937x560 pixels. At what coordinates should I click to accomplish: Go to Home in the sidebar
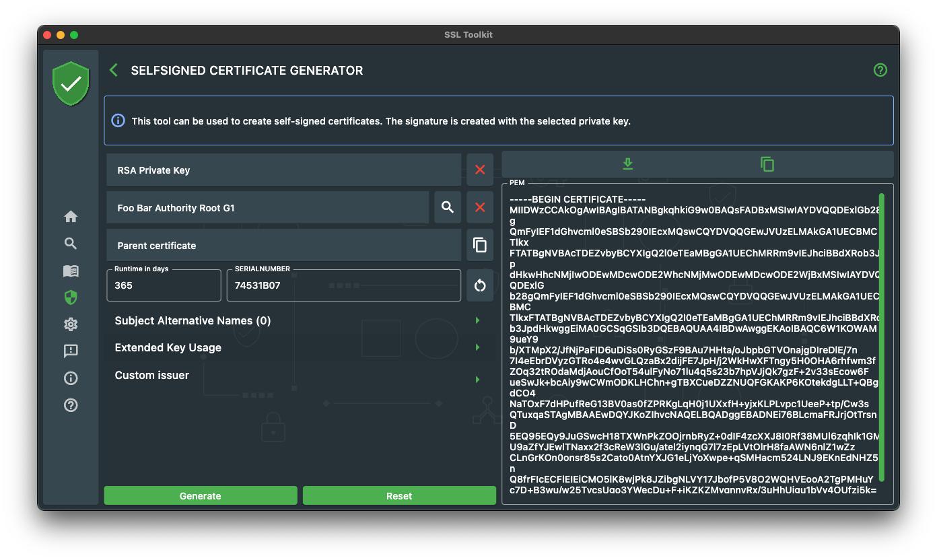pos(71,217)
